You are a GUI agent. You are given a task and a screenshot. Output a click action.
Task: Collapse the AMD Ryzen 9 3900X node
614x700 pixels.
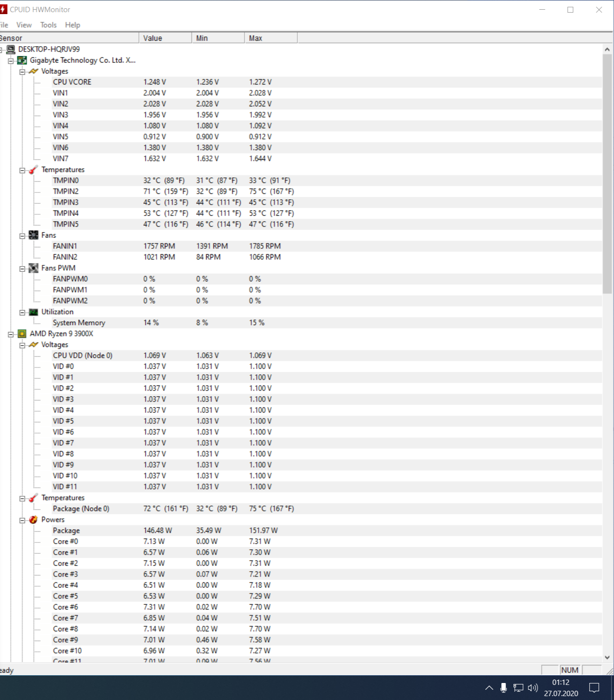[x=11, y=334]
